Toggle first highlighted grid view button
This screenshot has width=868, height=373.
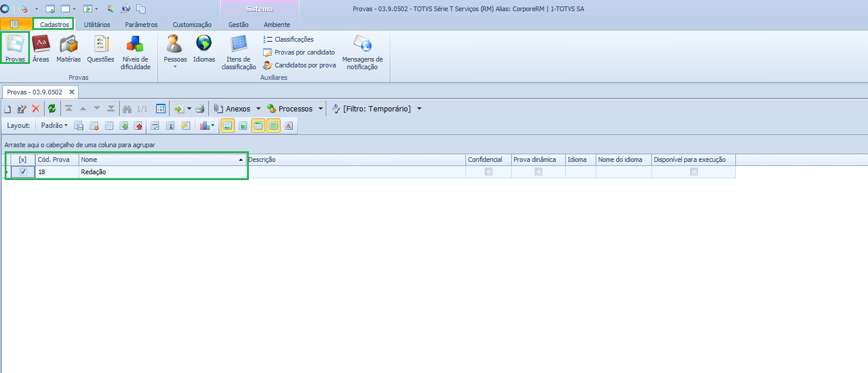pos(227,126)
